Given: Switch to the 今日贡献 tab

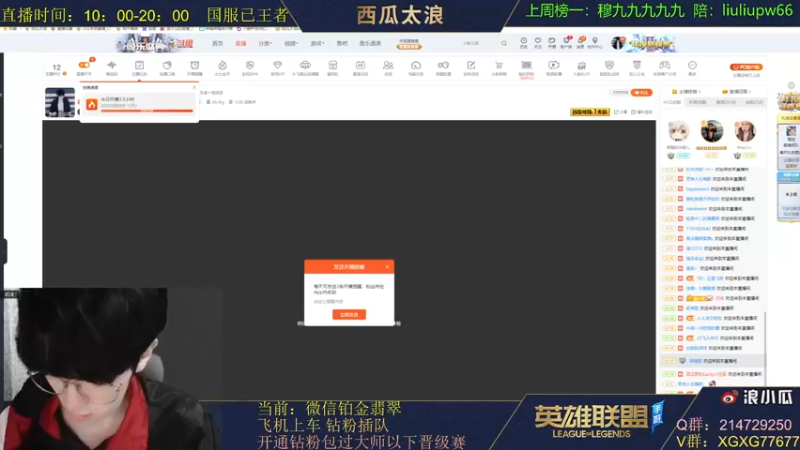Looking at the screenshot, I should tap(672, 103).
